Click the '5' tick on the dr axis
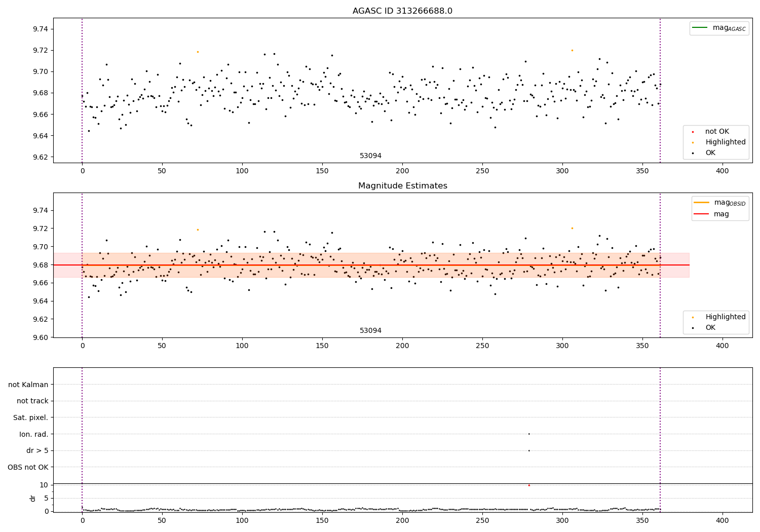Image resolution: width=760 pixels, height=532 pixels. click(47, 499)
